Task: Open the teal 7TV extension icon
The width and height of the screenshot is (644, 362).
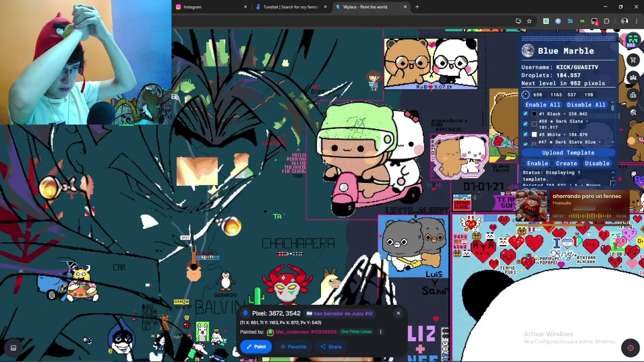Action: click(570, 21)
